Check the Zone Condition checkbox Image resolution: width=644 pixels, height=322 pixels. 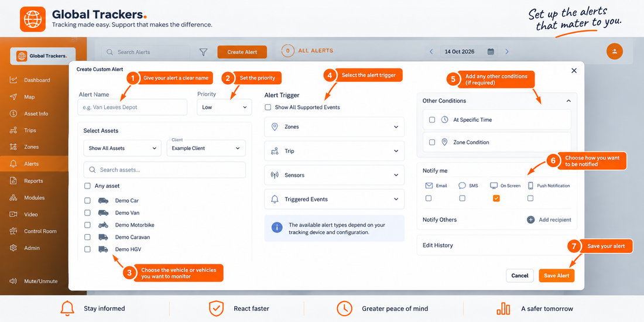(x=432, y=142)
